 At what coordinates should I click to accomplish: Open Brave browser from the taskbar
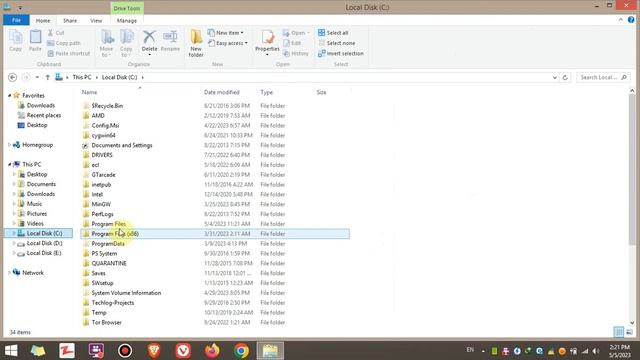(154, 351)
